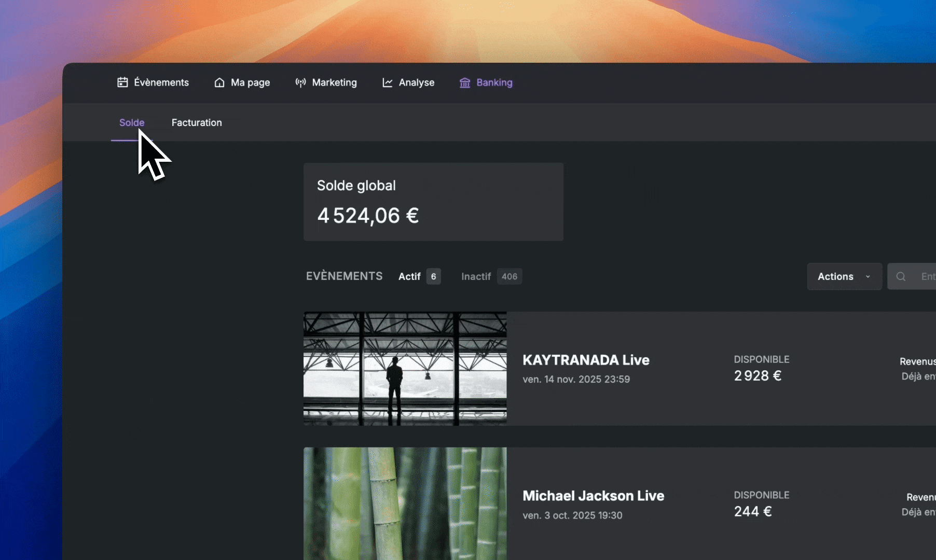Image resolution: width=936 pixels, height=560 pixels.
Task: Show the Actif events filter
Action: click(419, 276)
